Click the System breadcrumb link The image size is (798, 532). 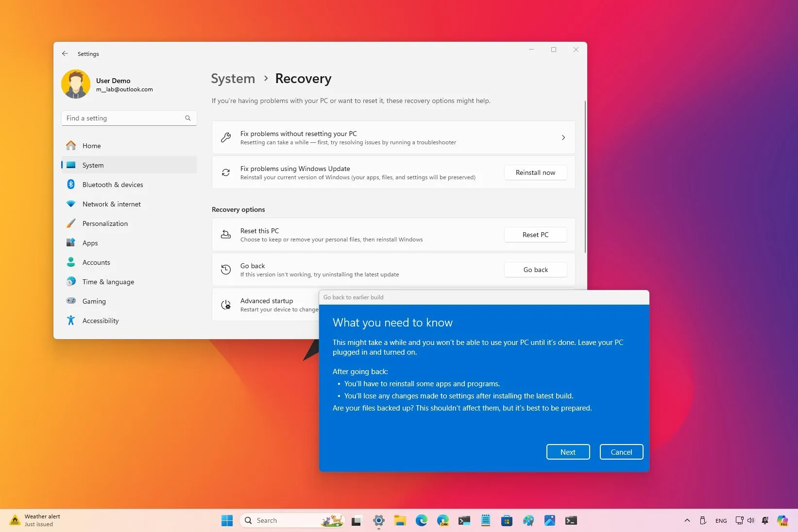(x=233, y=79)
